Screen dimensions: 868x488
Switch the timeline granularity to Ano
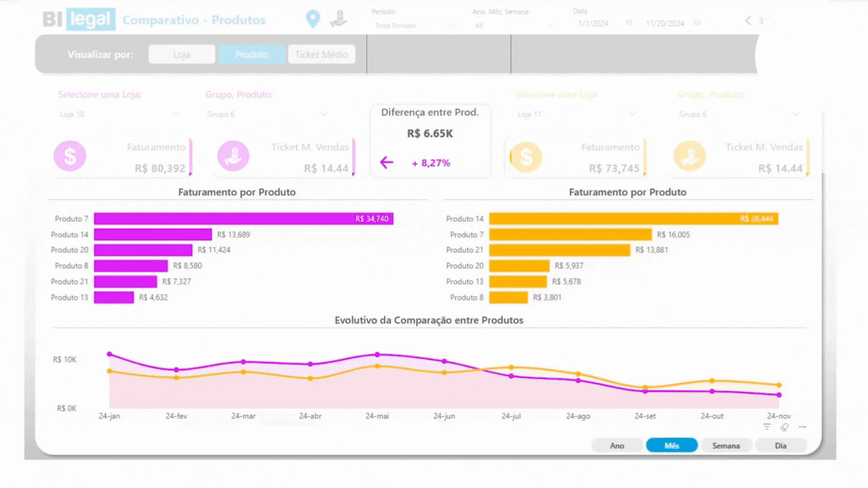[617, 446]
